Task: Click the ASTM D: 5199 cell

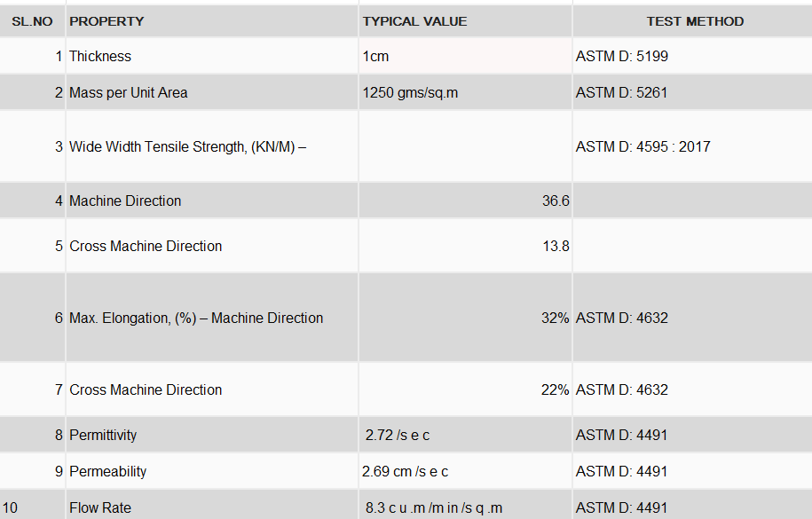Action: (x=693, y=56)
